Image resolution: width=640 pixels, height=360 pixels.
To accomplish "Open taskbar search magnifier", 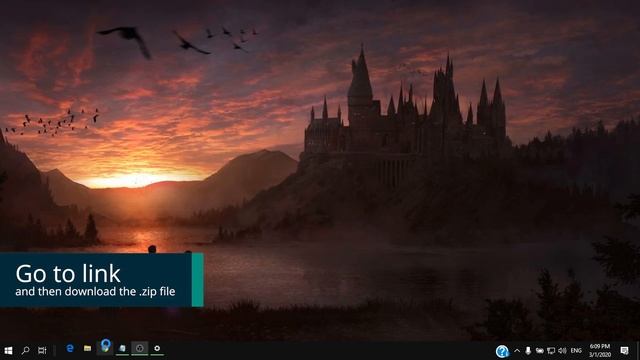I will click(x=25, y=350).
